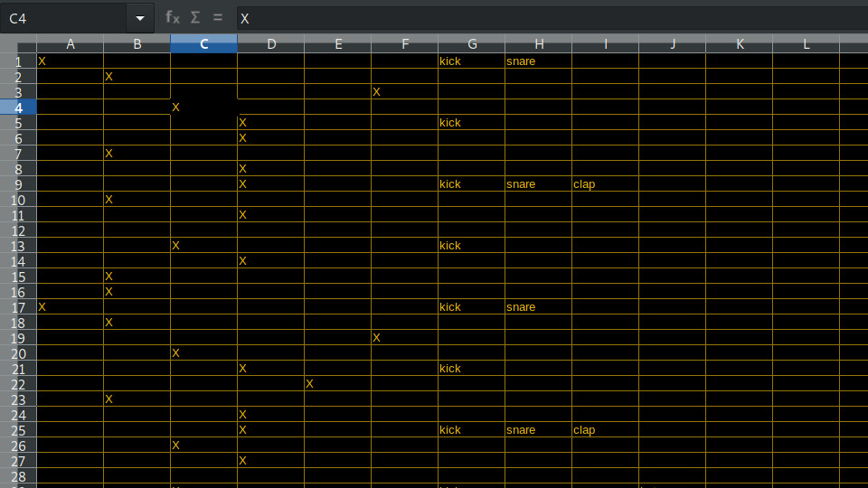Click the equals Formula icon

[x=217, y=18]
